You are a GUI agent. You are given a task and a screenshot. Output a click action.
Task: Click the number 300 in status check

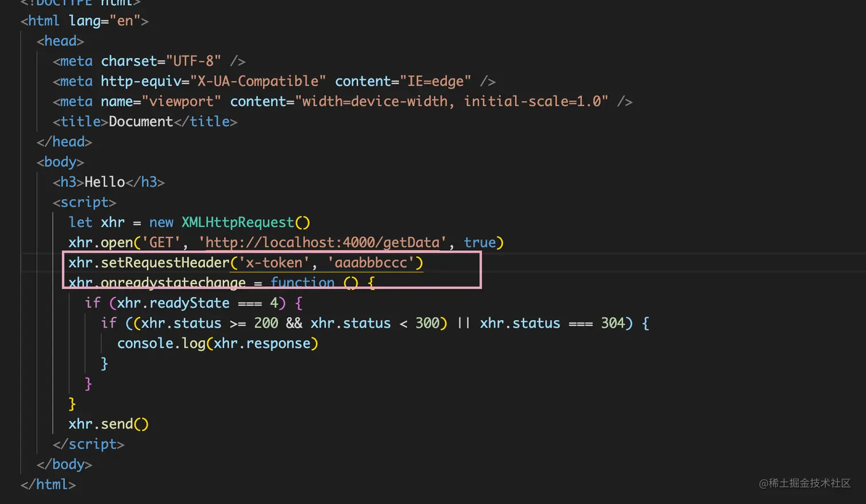427,324
